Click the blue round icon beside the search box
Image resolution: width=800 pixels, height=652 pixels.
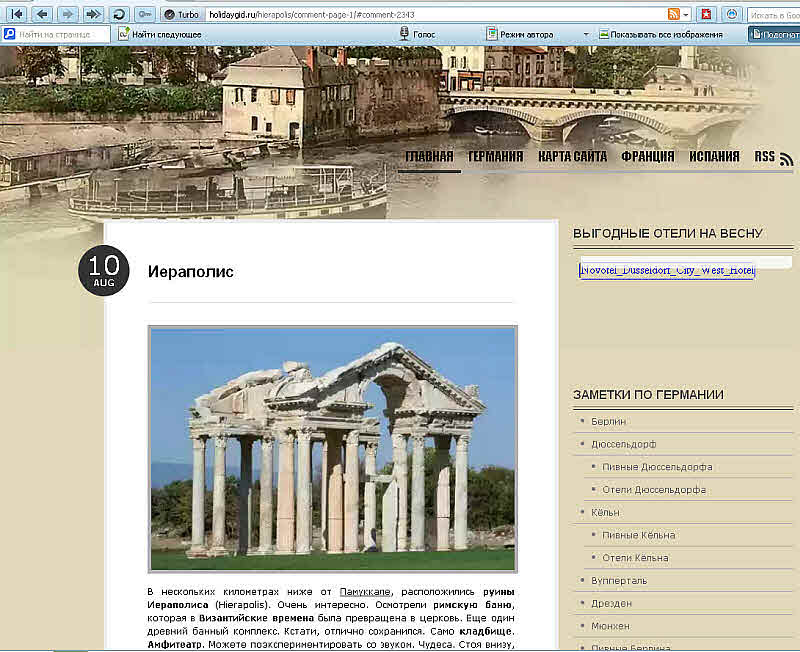(732, 14)
